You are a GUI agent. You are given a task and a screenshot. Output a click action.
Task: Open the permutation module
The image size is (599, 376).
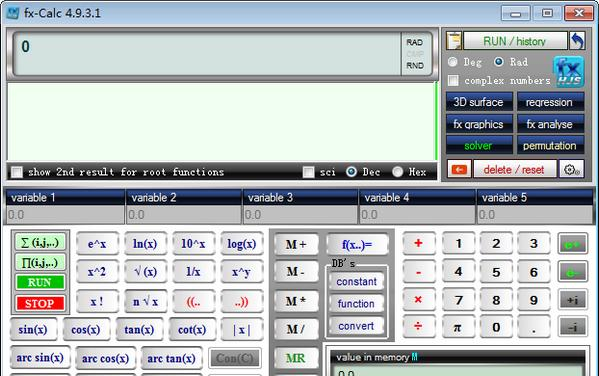tap(550, 146)
